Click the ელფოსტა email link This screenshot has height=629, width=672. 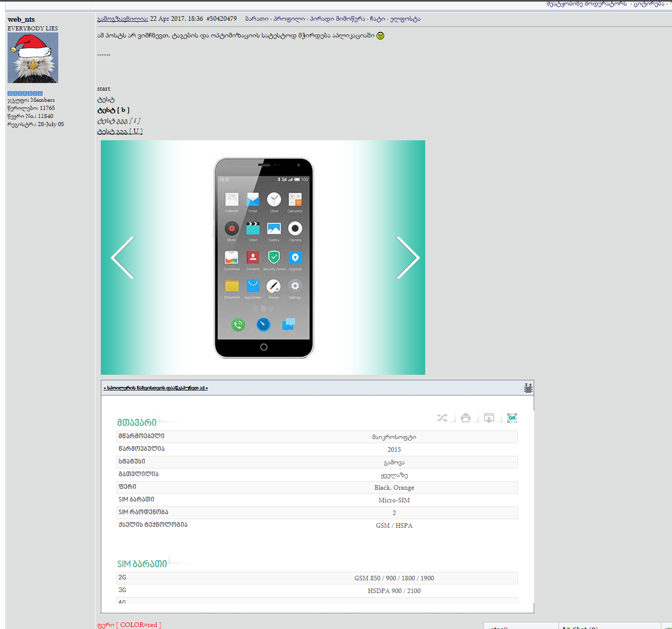(405, 19)
